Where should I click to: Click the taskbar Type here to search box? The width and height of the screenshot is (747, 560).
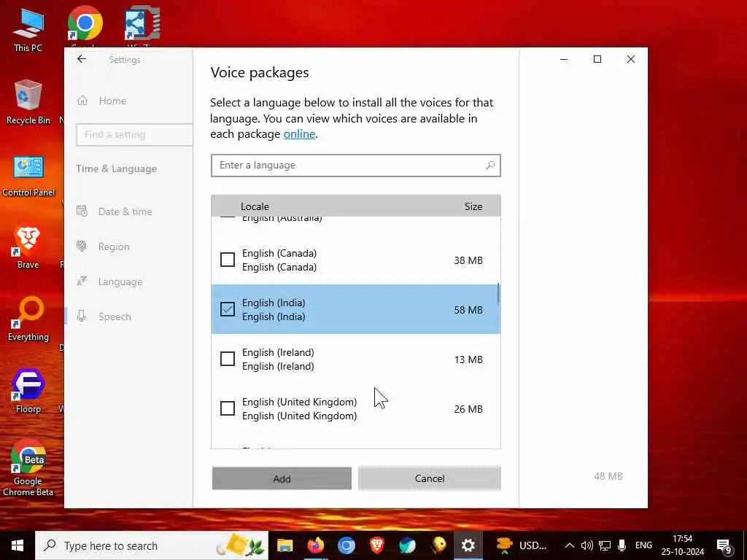152,545
